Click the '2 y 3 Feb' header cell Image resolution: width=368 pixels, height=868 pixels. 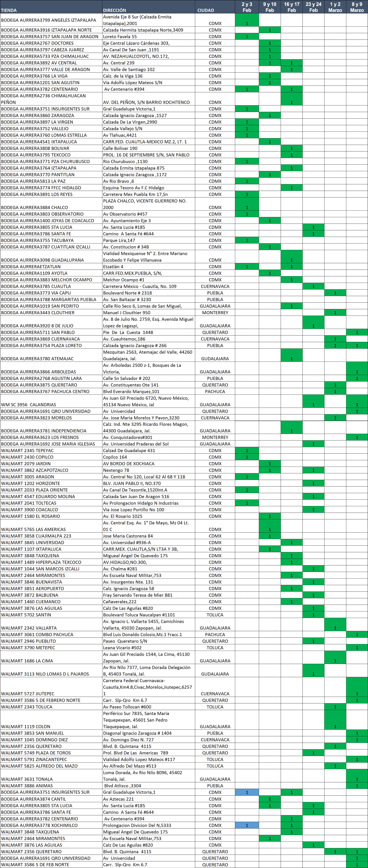pos(247,7)
